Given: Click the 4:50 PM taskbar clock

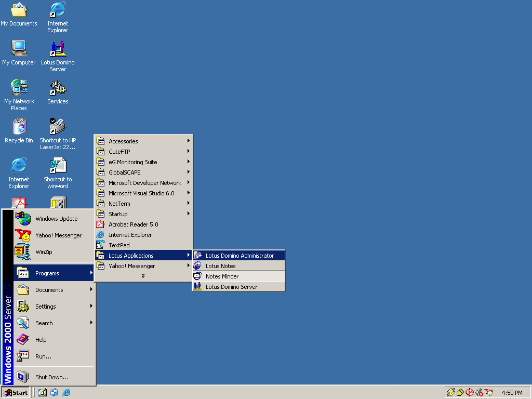Looking at the screenshot, I should (x=512, y=393).
